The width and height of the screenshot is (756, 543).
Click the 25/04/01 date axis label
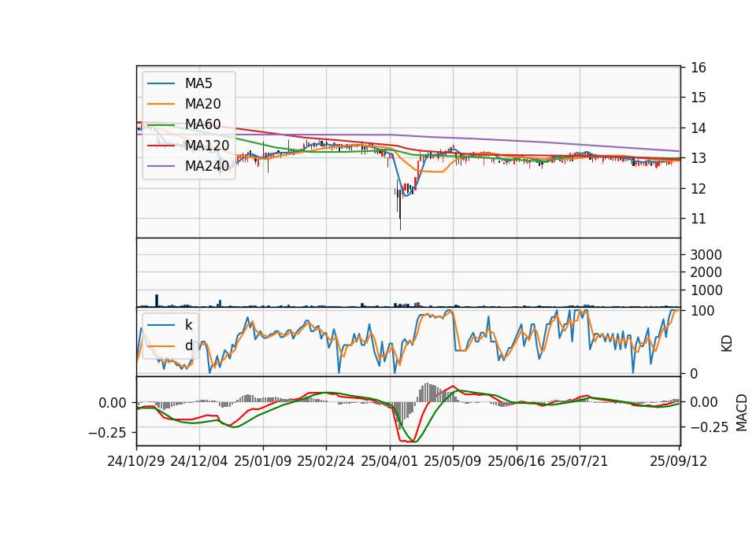coord(390,461)
